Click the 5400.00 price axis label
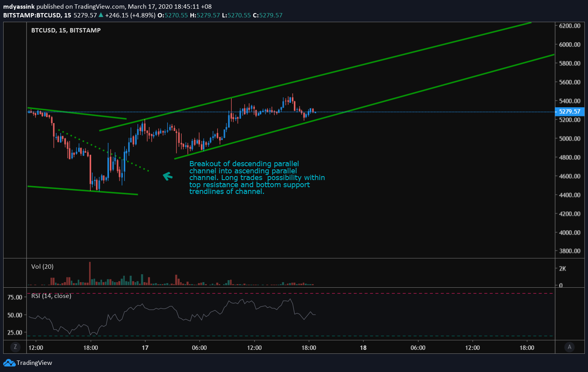Image resolution: width=588 pixels, height=372 pixels. [570, 101]
